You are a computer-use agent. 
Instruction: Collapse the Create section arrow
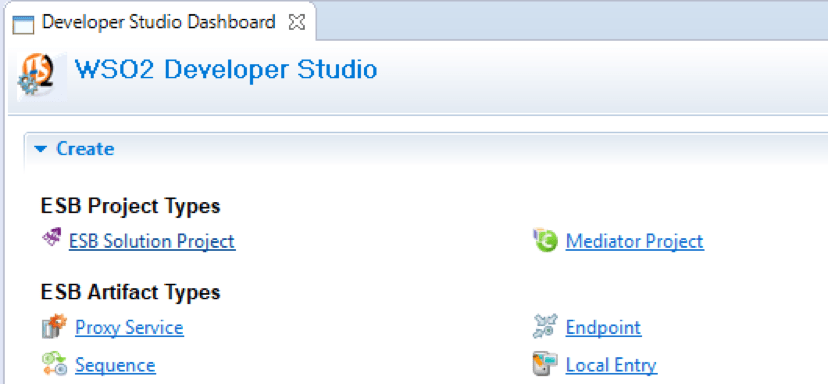coord(41,149)
